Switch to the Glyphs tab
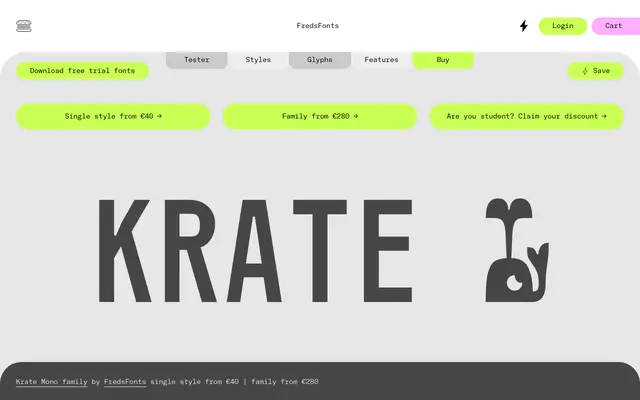Screen dimensions: 640x400 pos(320,60)
